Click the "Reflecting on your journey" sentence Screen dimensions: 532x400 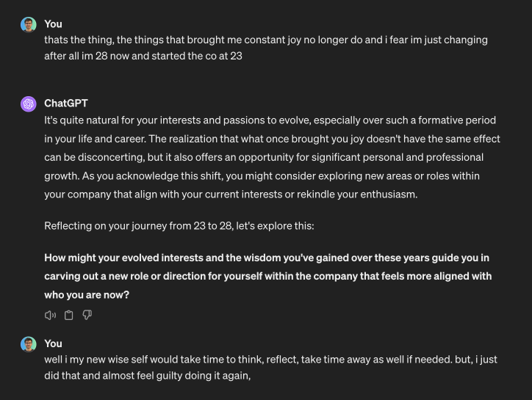click(x=179, y=225)
